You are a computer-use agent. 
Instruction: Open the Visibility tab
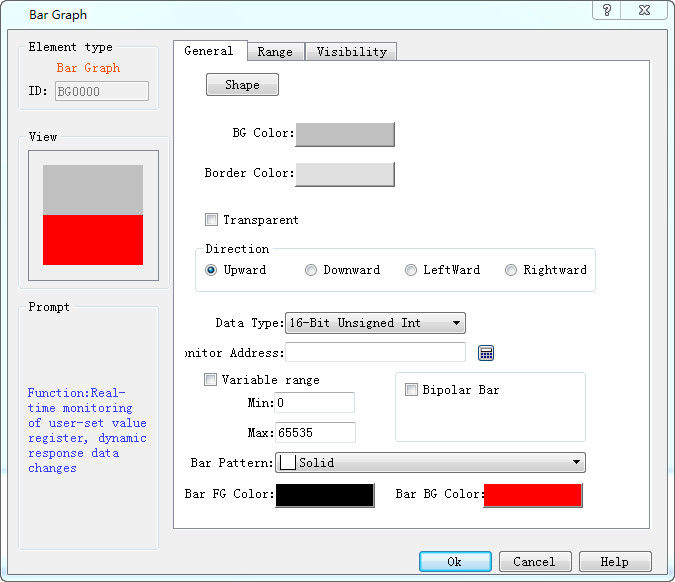(351, 52)
